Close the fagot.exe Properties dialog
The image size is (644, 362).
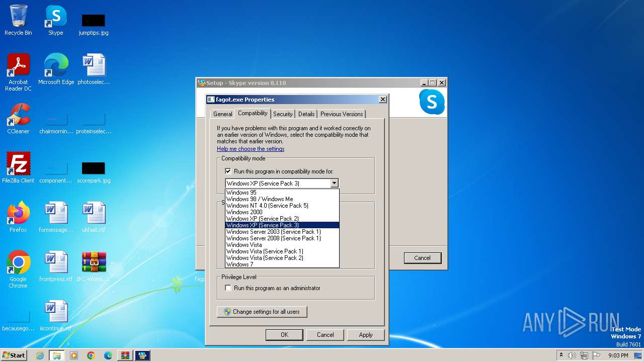[382, 100]
